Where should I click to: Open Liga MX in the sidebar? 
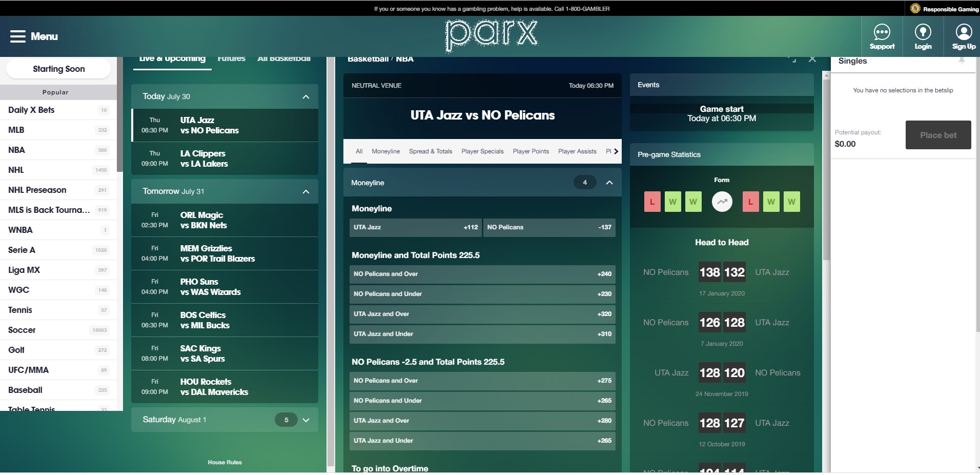(x=58, y=270)
